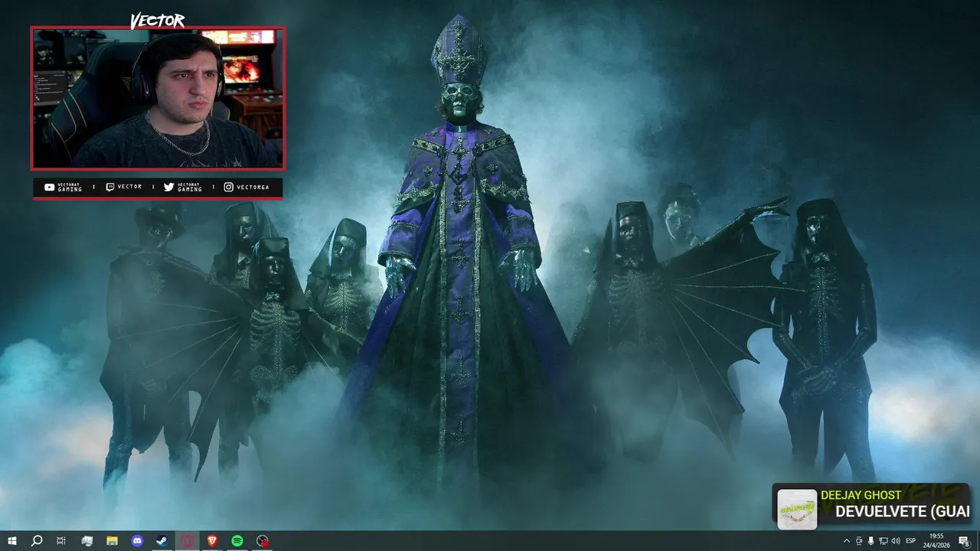The image size is (980, 551).
Task: Click Meet Now camera tray icon
Action: (859, 541)
